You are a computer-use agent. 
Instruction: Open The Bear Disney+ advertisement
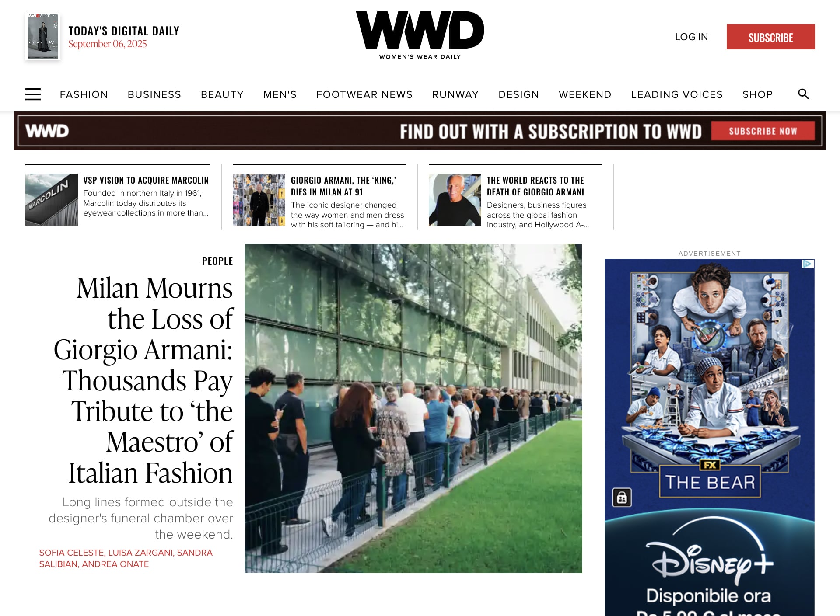709,437
